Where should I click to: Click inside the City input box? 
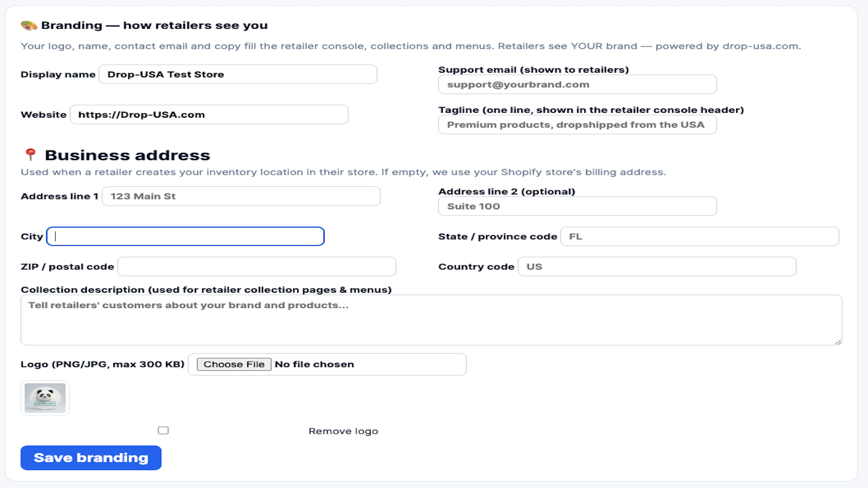(x=186, y=236)
